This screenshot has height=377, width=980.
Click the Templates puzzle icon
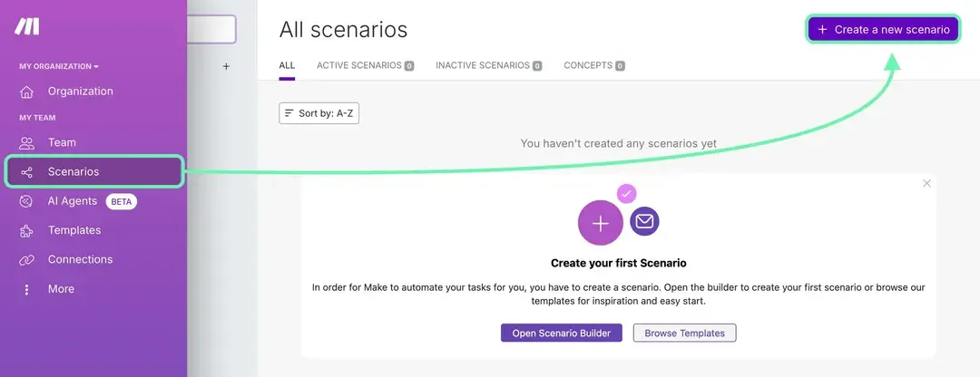(27, 231)
